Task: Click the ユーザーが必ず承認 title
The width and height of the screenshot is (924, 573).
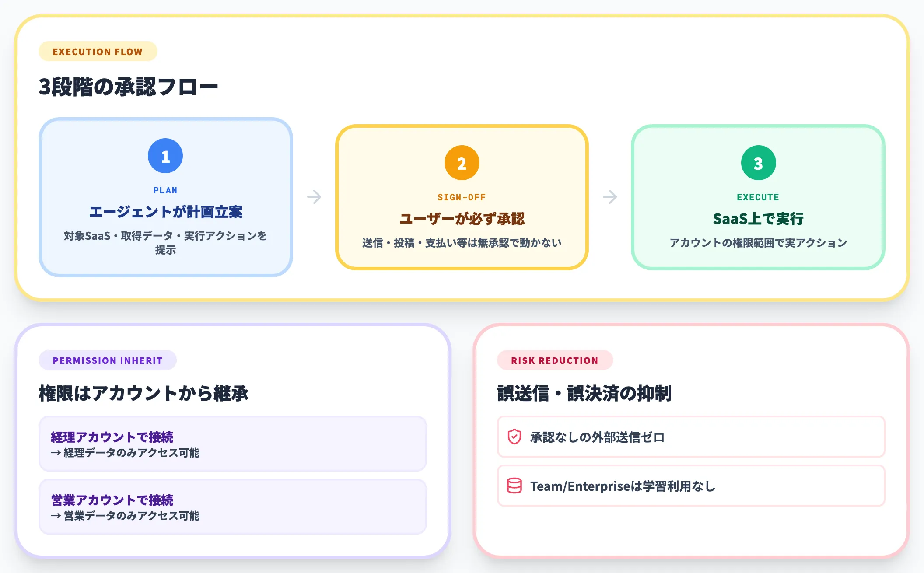Action: point(462,219)
